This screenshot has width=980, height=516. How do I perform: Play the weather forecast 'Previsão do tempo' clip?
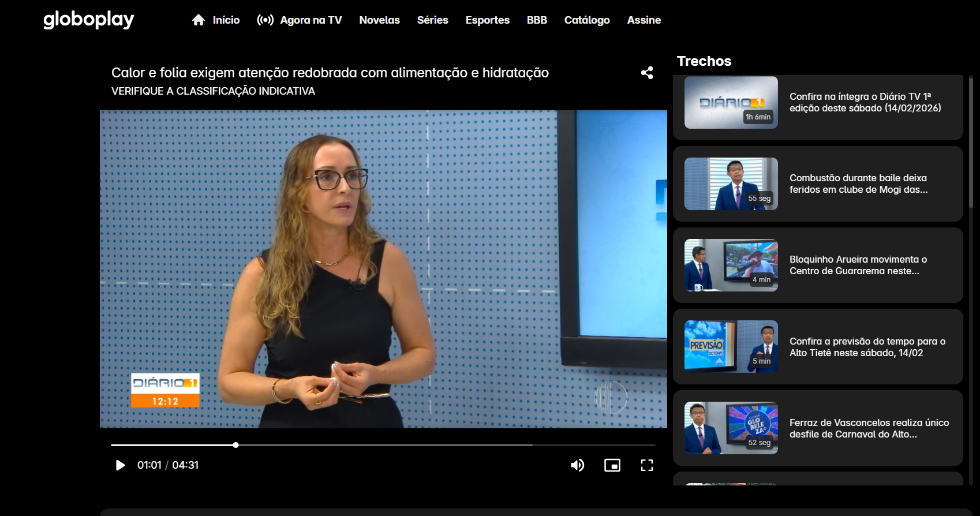click(x=731, y=347)
